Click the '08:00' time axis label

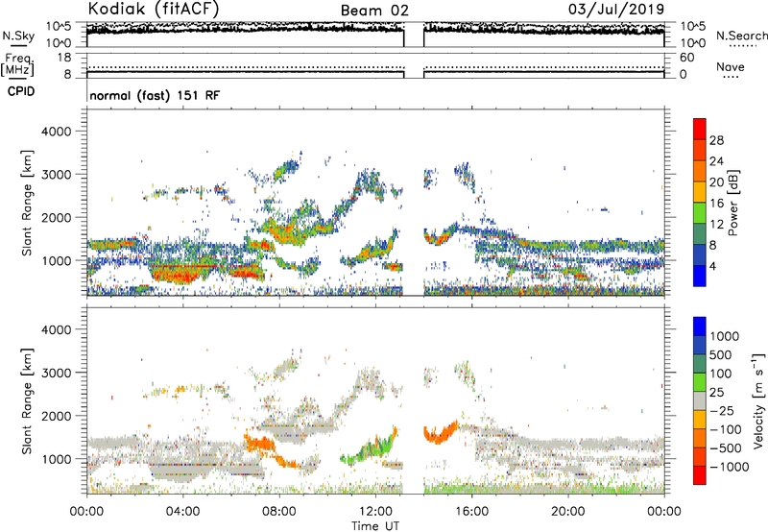point(279,512)
